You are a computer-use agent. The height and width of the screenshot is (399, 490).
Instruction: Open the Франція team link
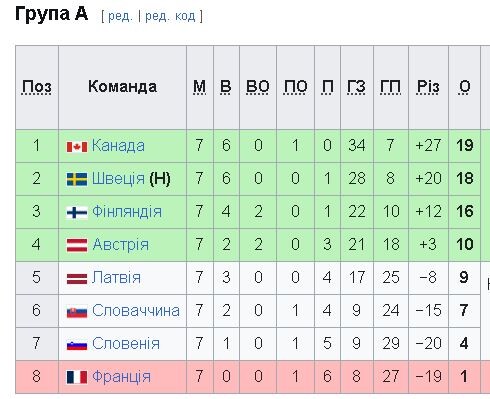click(122, 376)
